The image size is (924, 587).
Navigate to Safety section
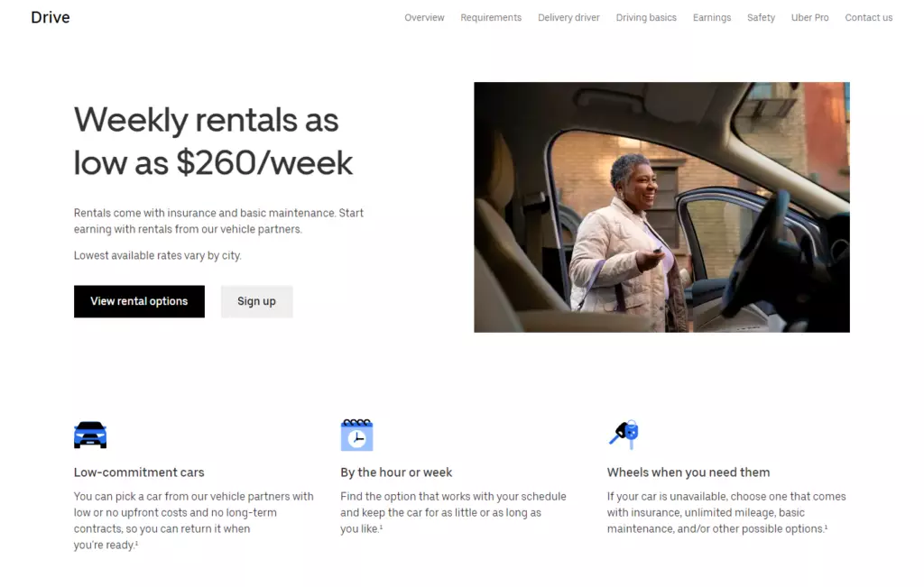click(761, 18)
